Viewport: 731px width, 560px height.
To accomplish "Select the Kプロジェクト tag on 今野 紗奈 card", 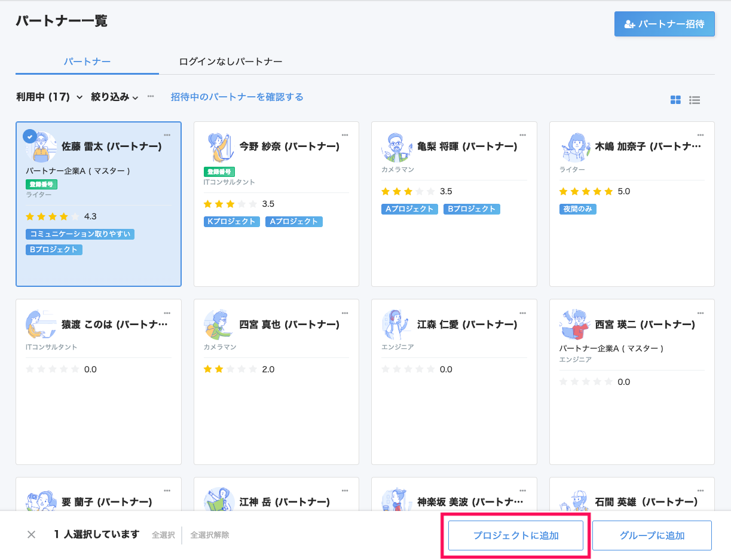I will tap(232, 222).
